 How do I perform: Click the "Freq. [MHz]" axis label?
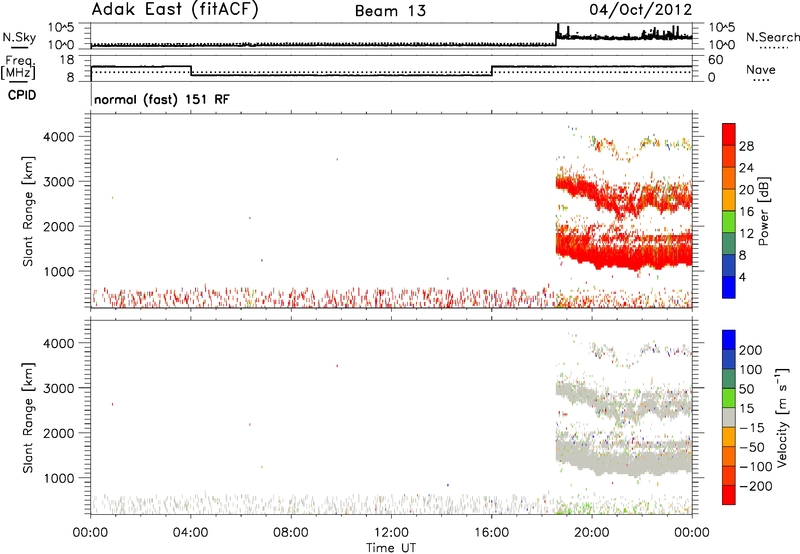18,67
